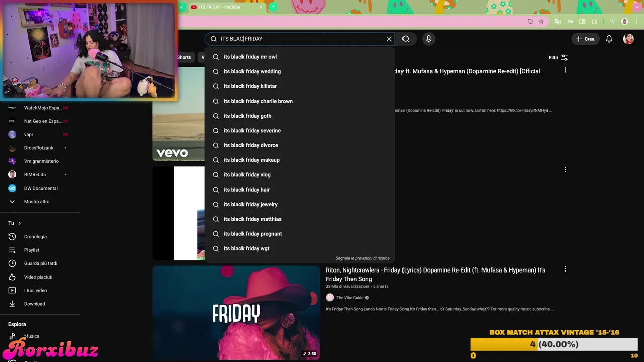
Task: Open the YouTube account avatar menu
Action: (x=628, y=39)
